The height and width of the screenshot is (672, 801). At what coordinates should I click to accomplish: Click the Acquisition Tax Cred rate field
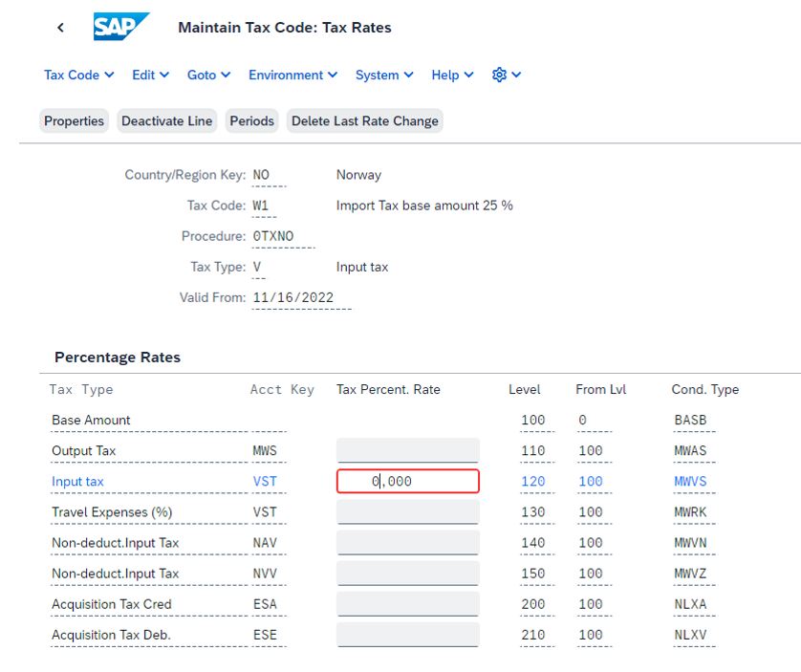(x=407, y=603)
